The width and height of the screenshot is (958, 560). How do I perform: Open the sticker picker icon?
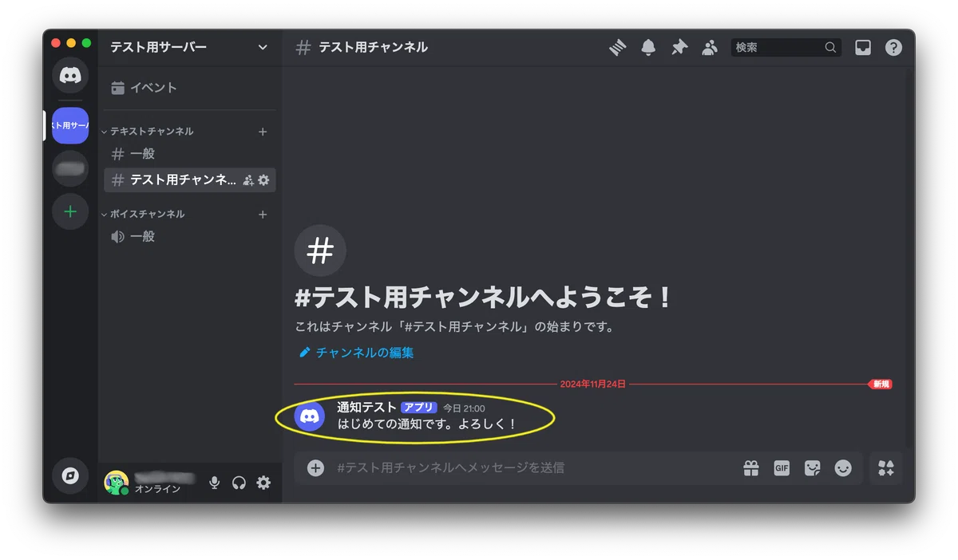pos(813,468)
